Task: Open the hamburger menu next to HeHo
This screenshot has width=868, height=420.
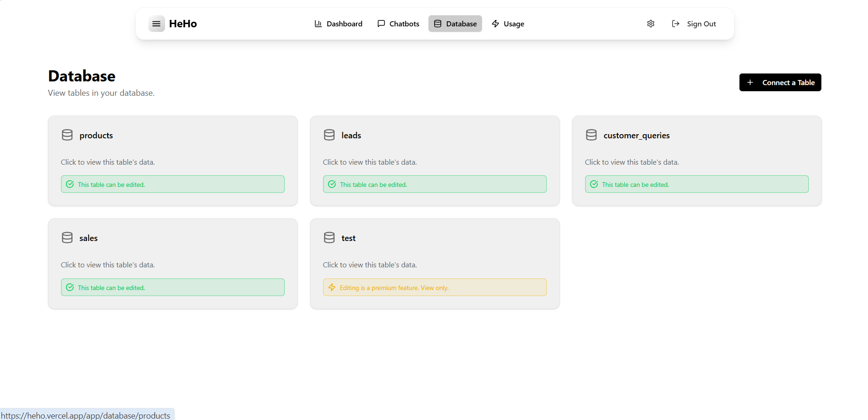Action: [157, 24]
